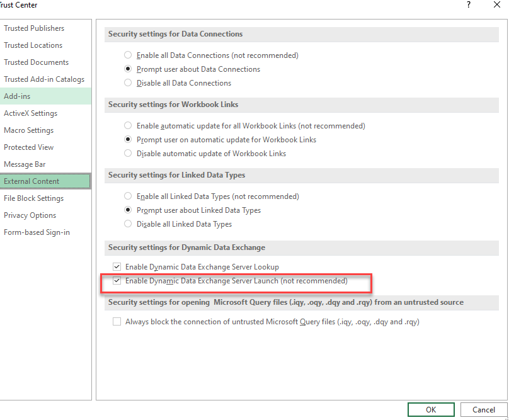Check Always block untrusted Microsoft Query files

(x=117, y=322)
